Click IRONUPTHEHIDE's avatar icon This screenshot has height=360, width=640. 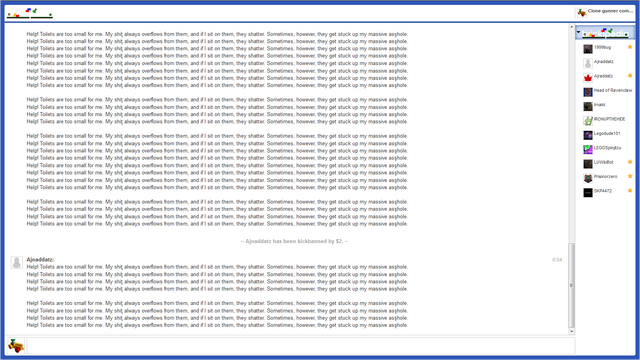coord(588,121)
